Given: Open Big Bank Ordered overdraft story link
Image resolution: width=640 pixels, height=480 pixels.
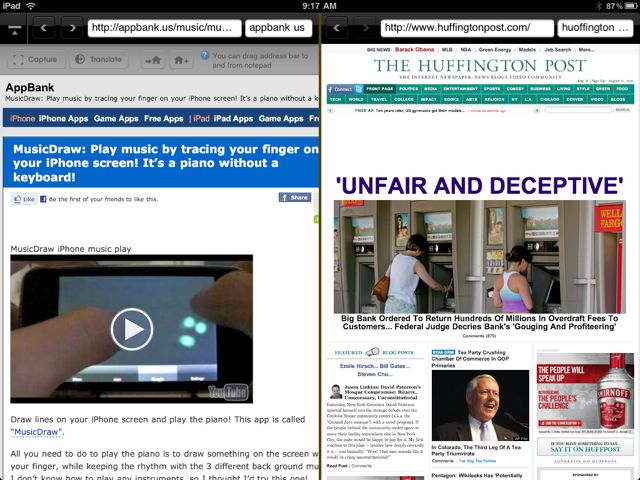Looking at the screenshot, I should [x=480, y=322].
